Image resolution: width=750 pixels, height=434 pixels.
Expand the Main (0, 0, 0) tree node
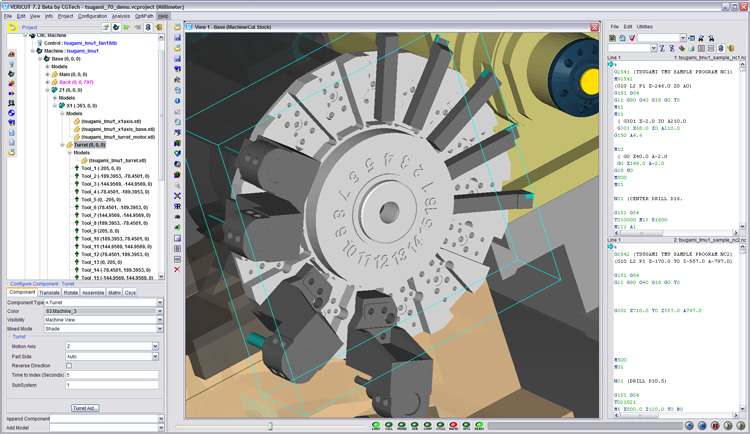47,73
